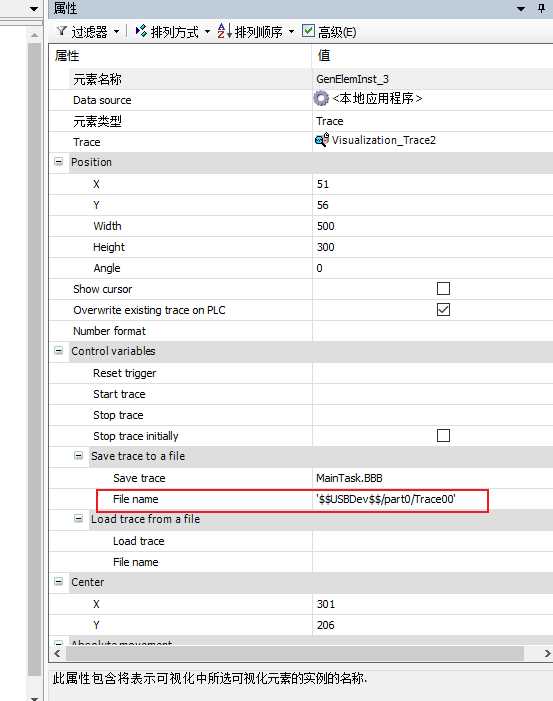The height and width of the screenshot is (701, 553).
Task: Toggle the Advanced (高级) checkbox
Action: pos(308,31)
